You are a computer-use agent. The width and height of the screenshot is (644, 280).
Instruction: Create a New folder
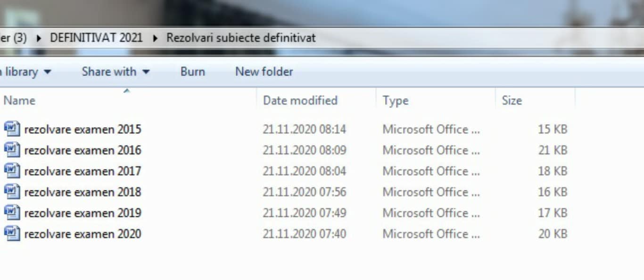tap(264, 72)
